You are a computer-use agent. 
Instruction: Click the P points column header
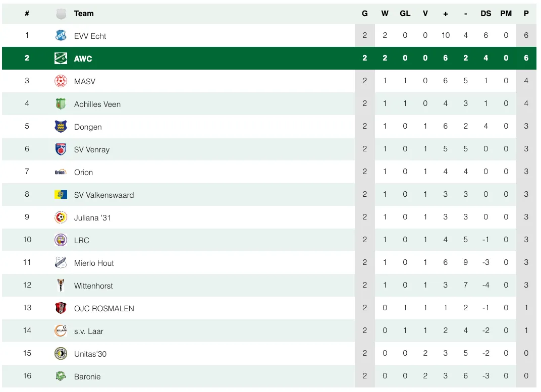[526, 14]
